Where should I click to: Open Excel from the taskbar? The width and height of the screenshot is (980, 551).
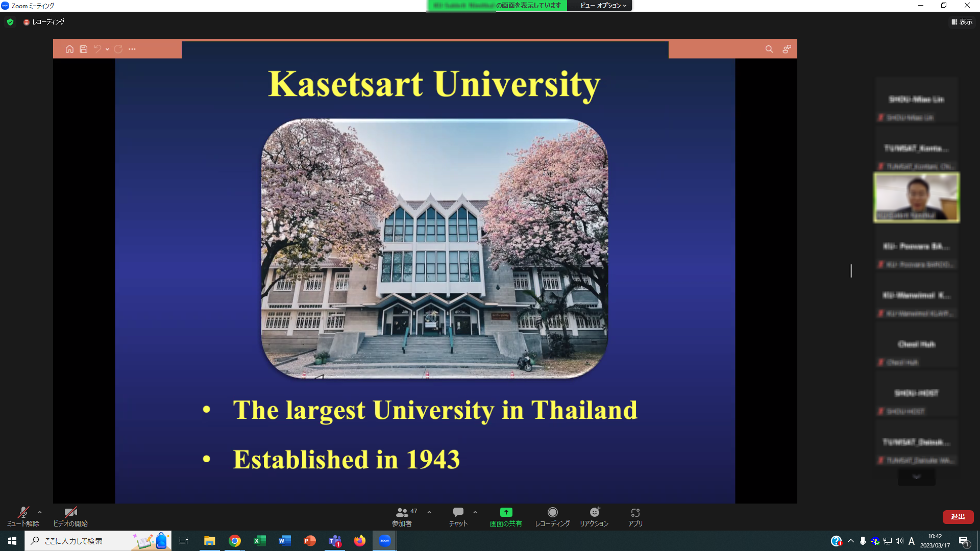[x=260, y=541]
